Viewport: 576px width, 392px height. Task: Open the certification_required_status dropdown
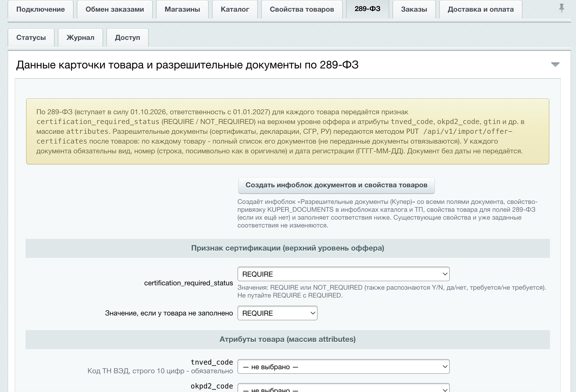(x=343, y=274)
